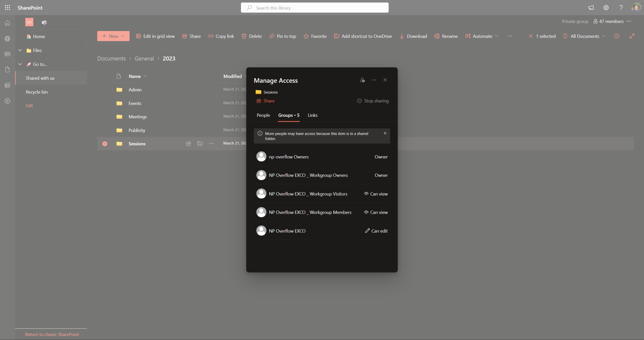Click the Search this library field
The image size is (644, 340).
315,8
